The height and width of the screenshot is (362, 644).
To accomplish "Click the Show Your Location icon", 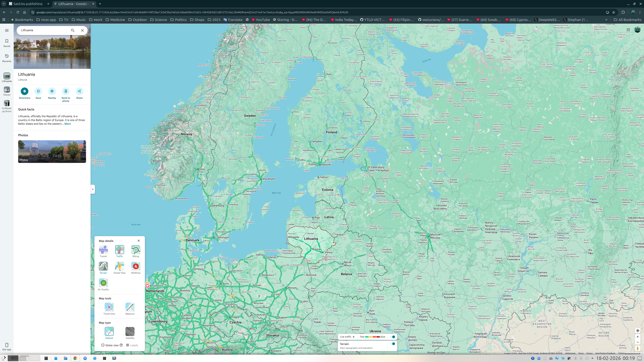I will pos(637,330).
